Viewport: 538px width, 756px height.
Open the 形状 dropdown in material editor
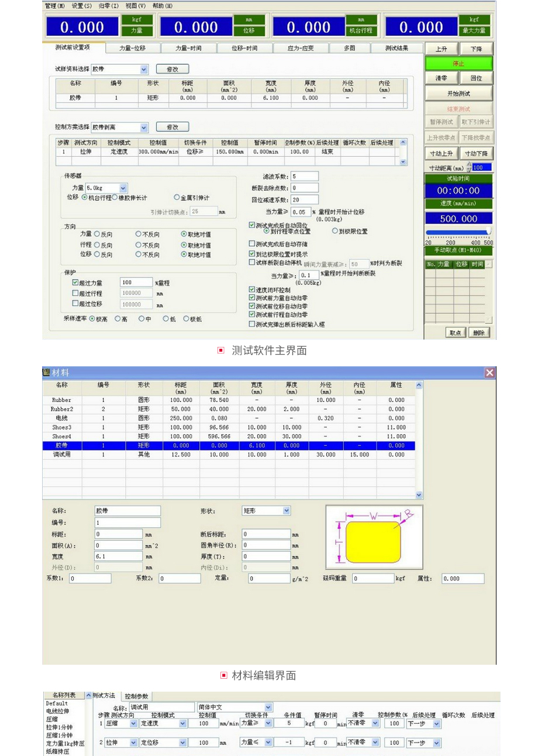point(287,511)
